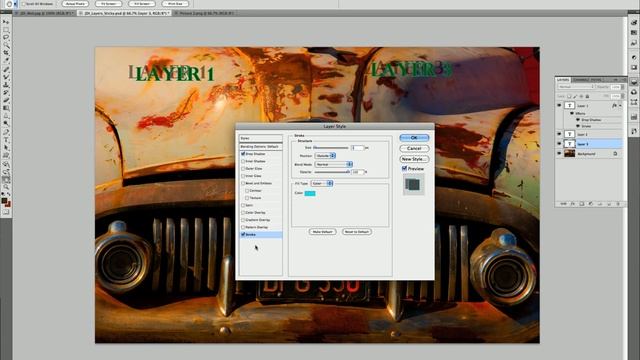Enable the Color Overlay checkbox

pyautogui.click(x=243, y=213)
